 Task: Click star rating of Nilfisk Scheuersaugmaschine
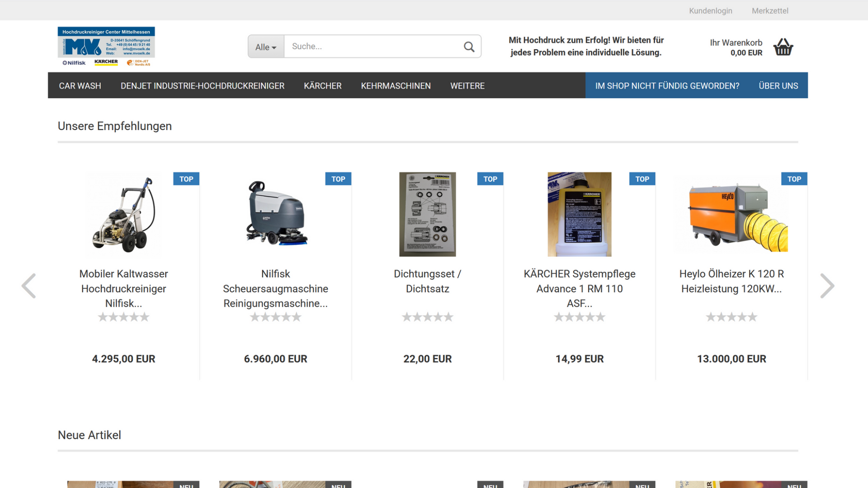click(x=276, y=317)
